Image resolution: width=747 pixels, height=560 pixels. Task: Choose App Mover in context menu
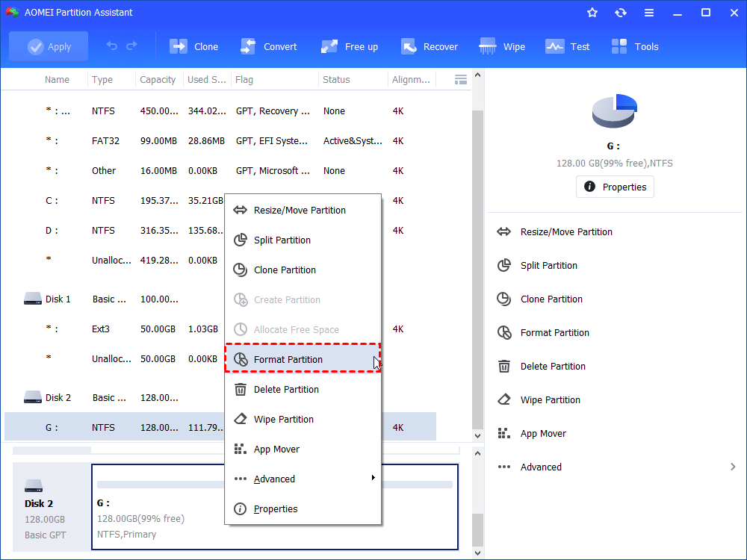pos(303,449)
